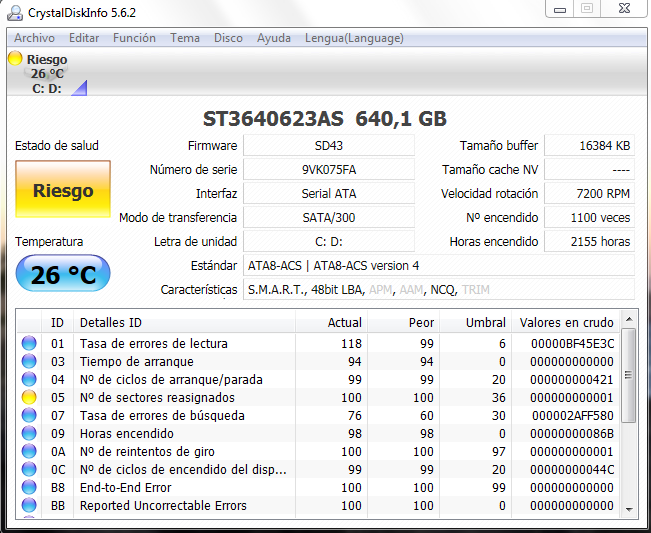The width and height of the screenshot is (651, 533).
Task: Click the status dot for attribute BB
Action: pyautogui.click(x=29, y=505)
